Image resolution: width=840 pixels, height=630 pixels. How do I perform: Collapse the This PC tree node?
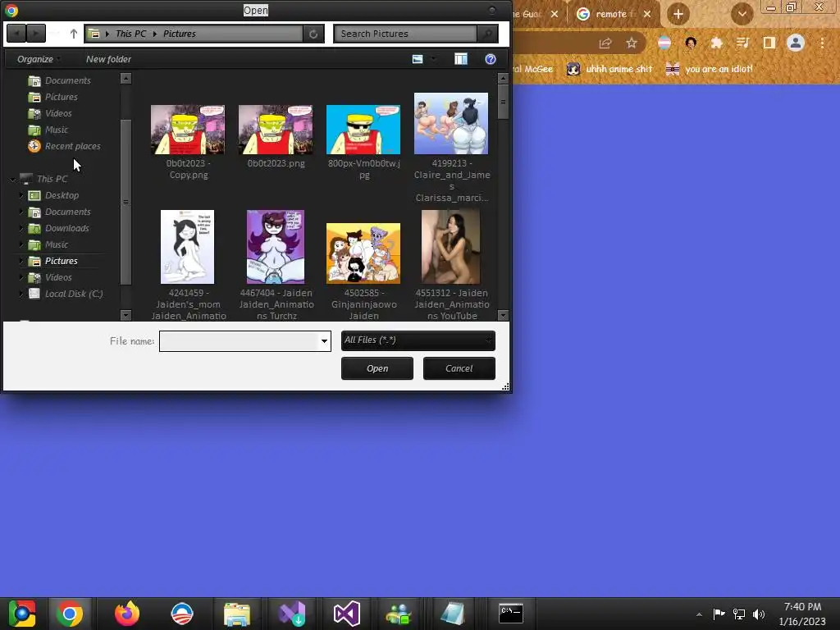pyautogui.click(x=13, y=180)
